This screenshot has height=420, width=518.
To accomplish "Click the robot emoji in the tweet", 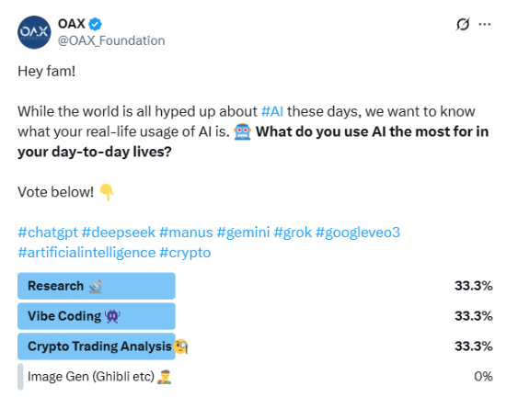I will [x=242, y=131].
